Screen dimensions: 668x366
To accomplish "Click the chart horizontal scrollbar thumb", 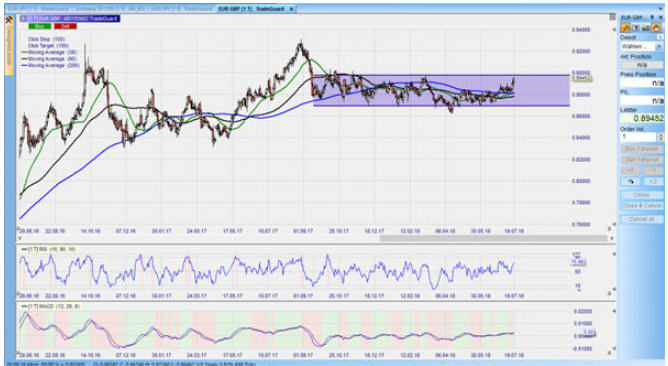I will [x=493, y=238].
